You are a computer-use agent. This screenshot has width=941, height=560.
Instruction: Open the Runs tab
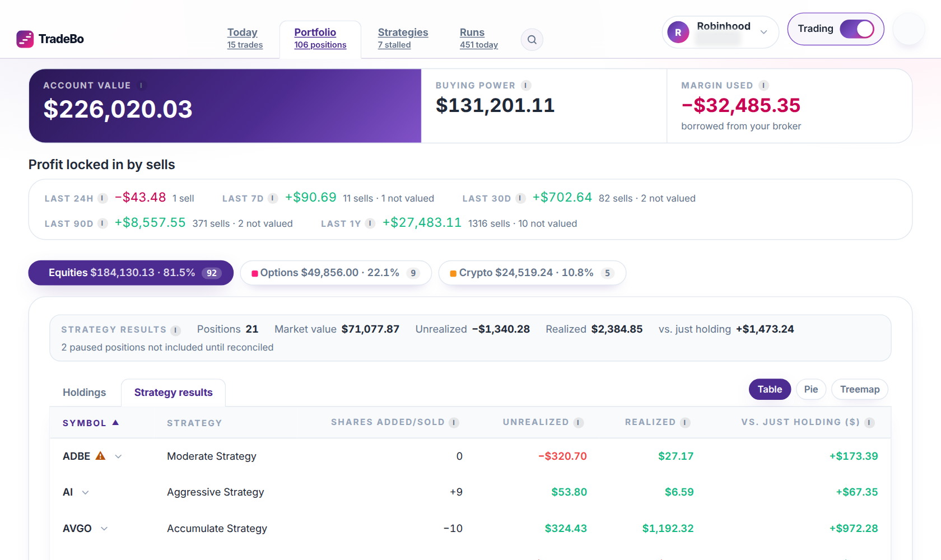tap(478, 38)
